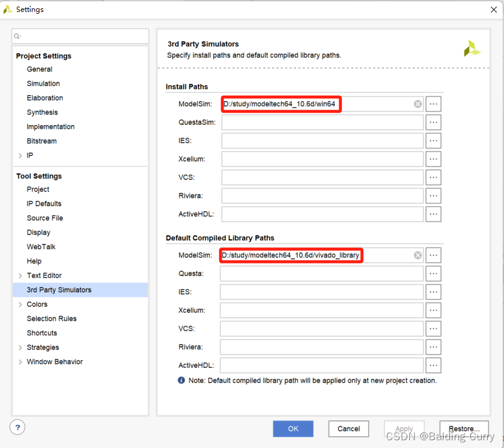Focus the settings search field
The width and height of the screenshot is (504, 448).
80,36
